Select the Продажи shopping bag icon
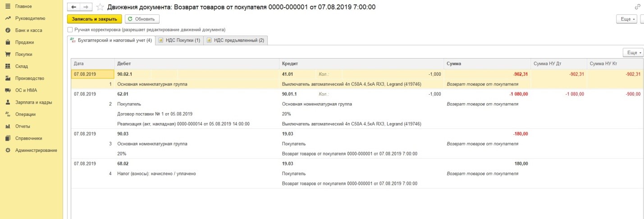 pyautogui.click(x=8, y=42)
